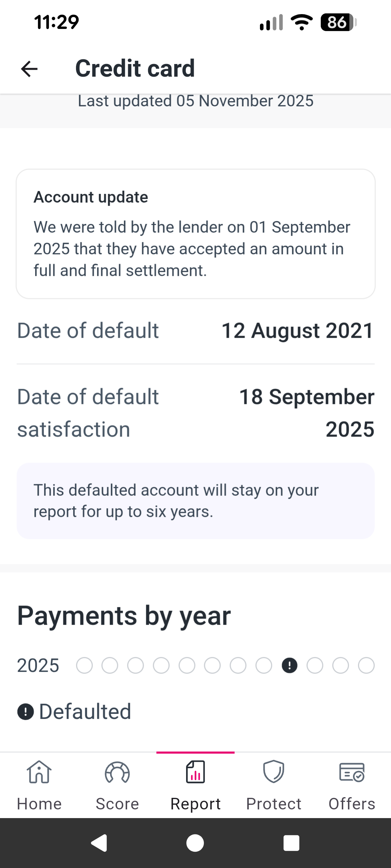Tap the Date of default row
Screen dimensions: 391x868
pyautogui.click(x=195, y=331)
